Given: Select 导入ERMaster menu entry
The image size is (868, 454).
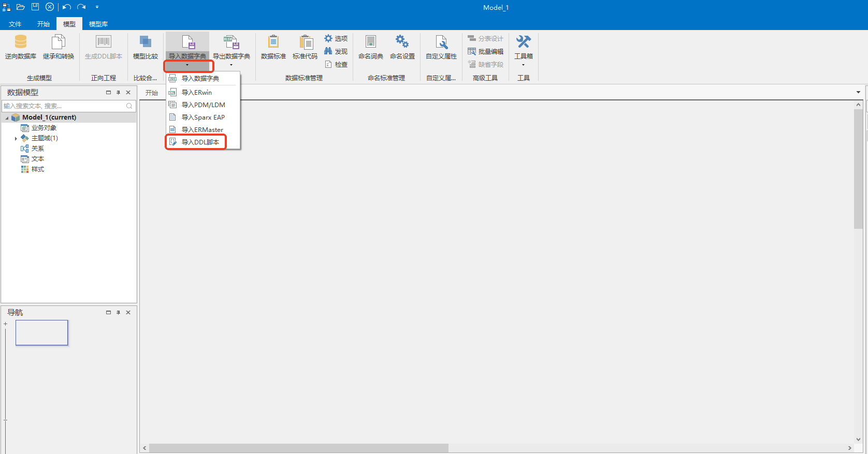Looking at the screenshot, I should [203, 129].
